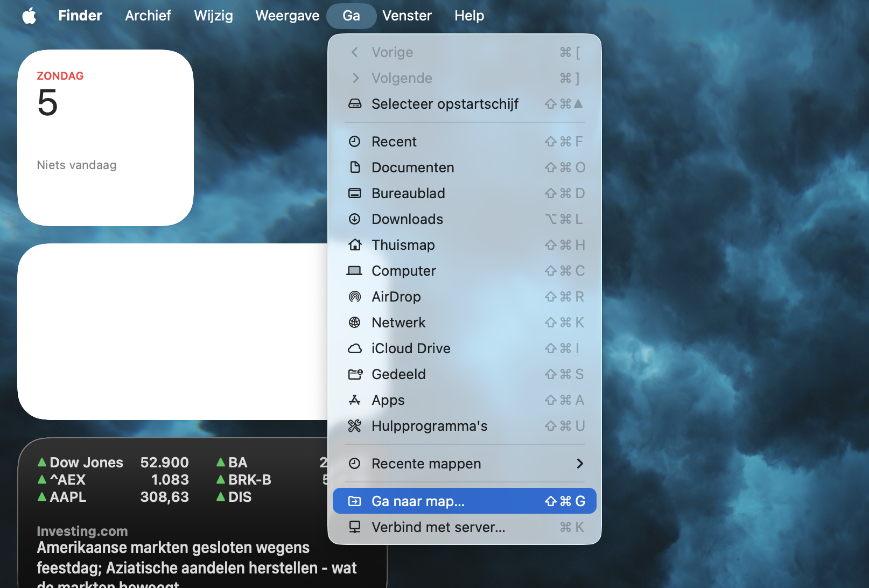Click the Gedeeld shared folder icon

(355, 374)
